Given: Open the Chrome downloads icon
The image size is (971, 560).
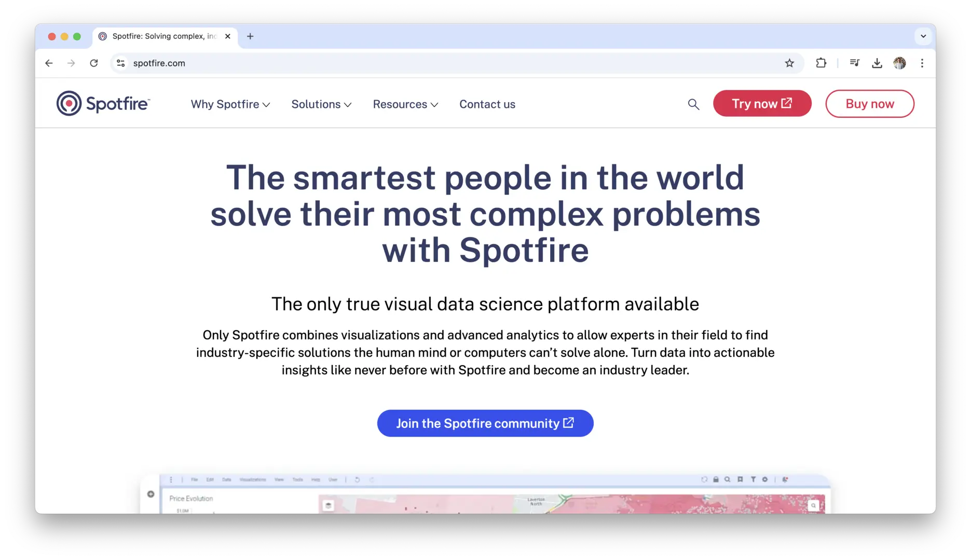Looking at the screenshot, I should pyautogui.click(x=877, y=63).
